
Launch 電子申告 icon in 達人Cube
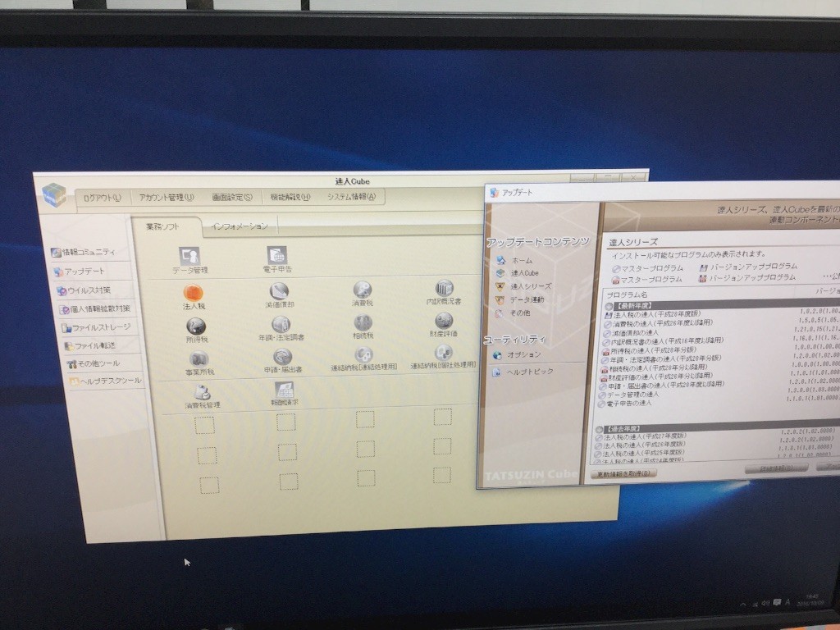click(x=277, y=259)
